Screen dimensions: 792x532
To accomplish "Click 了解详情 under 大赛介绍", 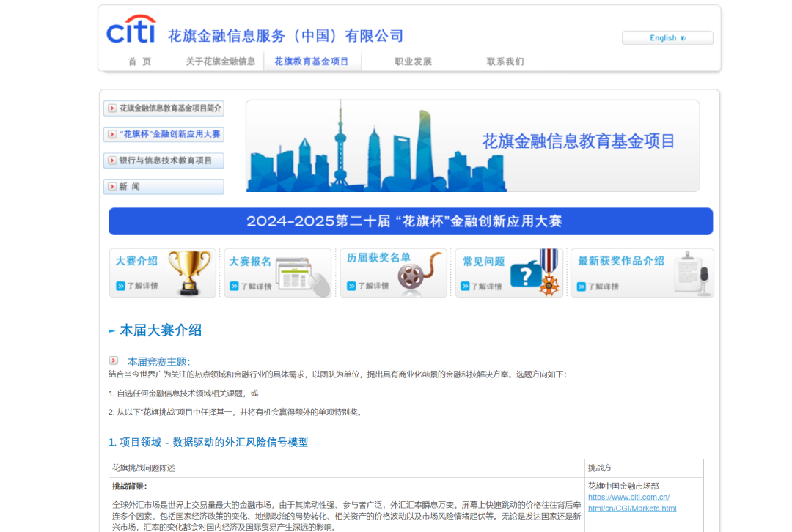I will point(142,287).
